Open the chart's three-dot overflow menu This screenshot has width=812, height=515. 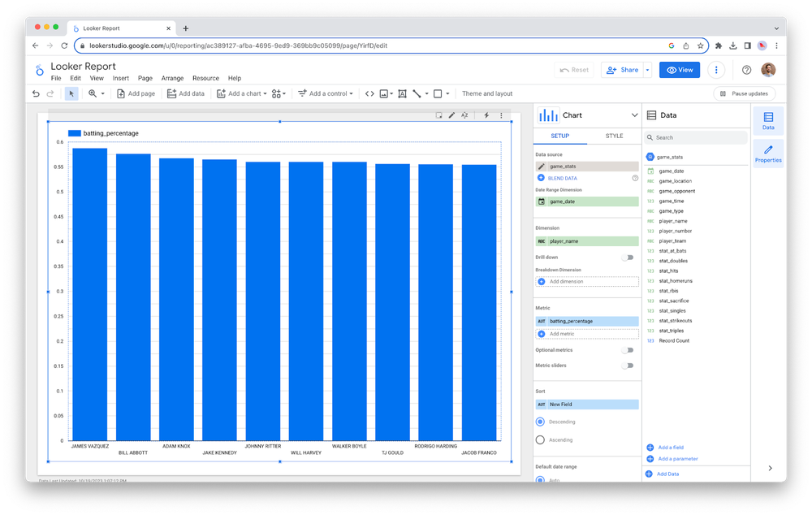501,115
